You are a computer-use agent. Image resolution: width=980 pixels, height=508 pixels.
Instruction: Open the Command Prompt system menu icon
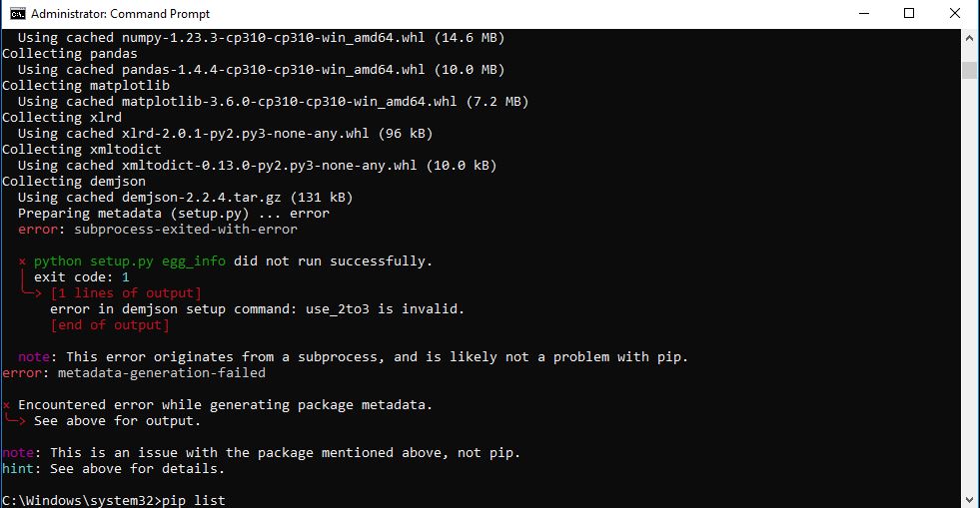[18, 14]
